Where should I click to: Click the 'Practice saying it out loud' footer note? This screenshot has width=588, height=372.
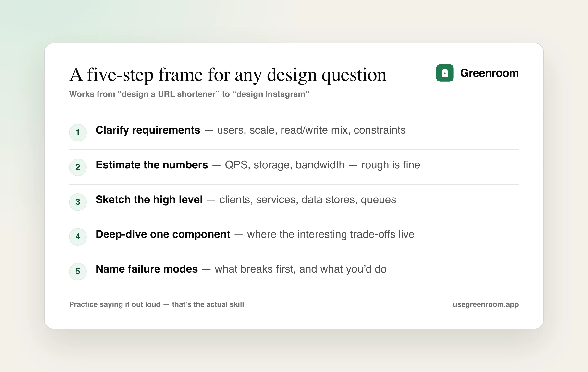[x=157, y=304]
